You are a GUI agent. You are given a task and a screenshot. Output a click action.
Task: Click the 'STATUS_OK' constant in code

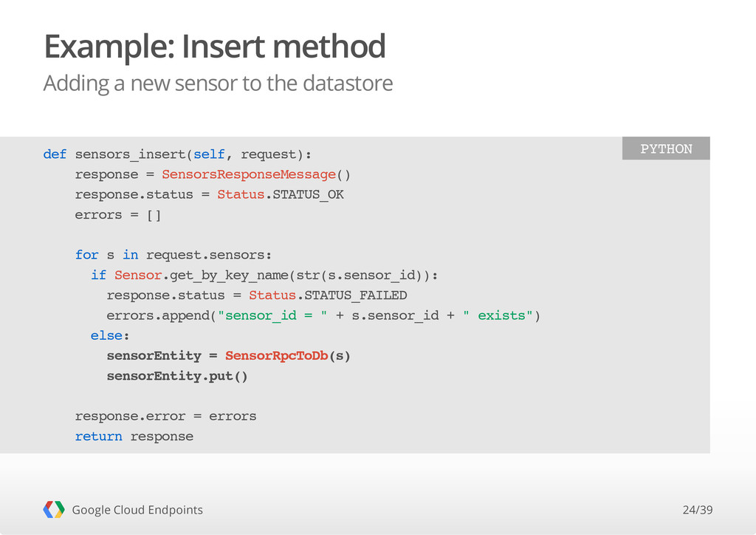pos(308,194)
